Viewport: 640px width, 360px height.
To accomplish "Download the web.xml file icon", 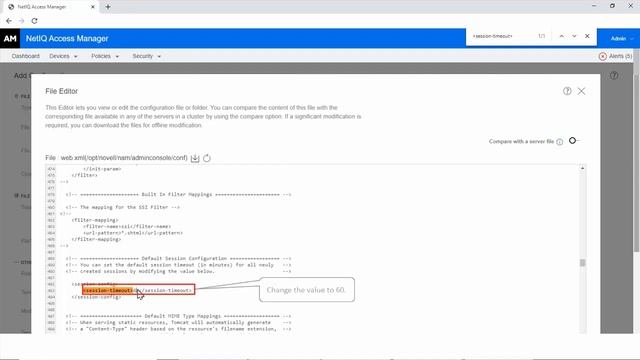I will [x=195, y=158].
